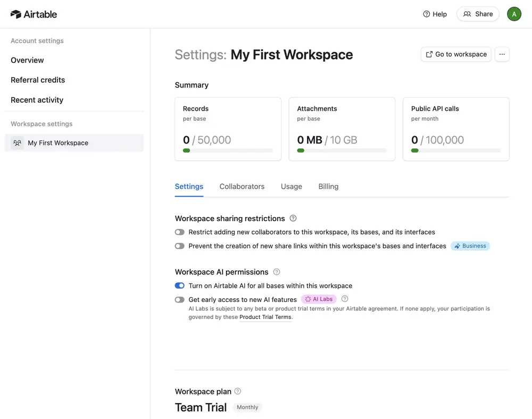Screen dimensions: 532x419
Task: Open Recent activity page
Action: pyautogui.click(x=37, y=100)
